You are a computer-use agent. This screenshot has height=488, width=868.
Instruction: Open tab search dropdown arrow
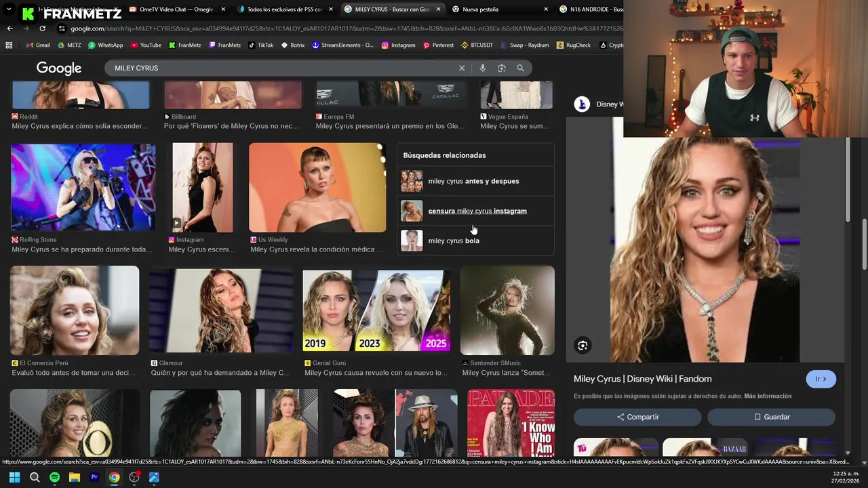point(9,9)
